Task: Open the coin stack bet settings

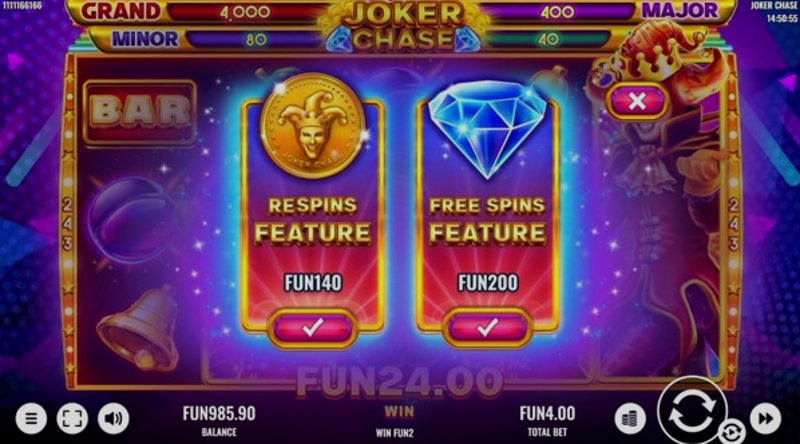Action: (x=630, y=418)
